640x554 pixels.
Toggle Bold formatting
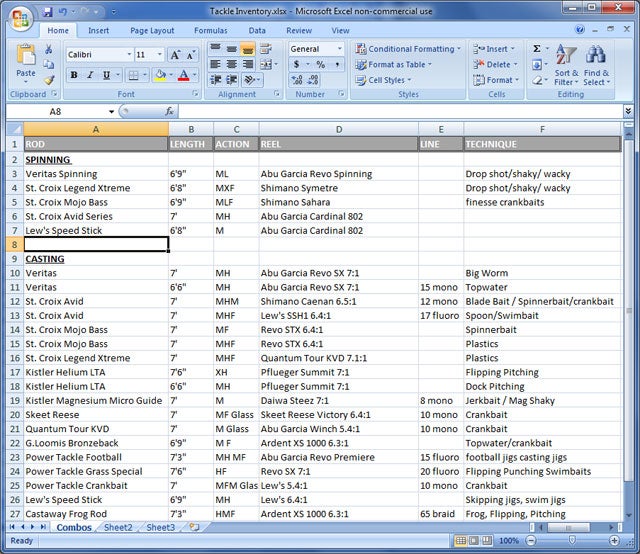pos(74,75)
